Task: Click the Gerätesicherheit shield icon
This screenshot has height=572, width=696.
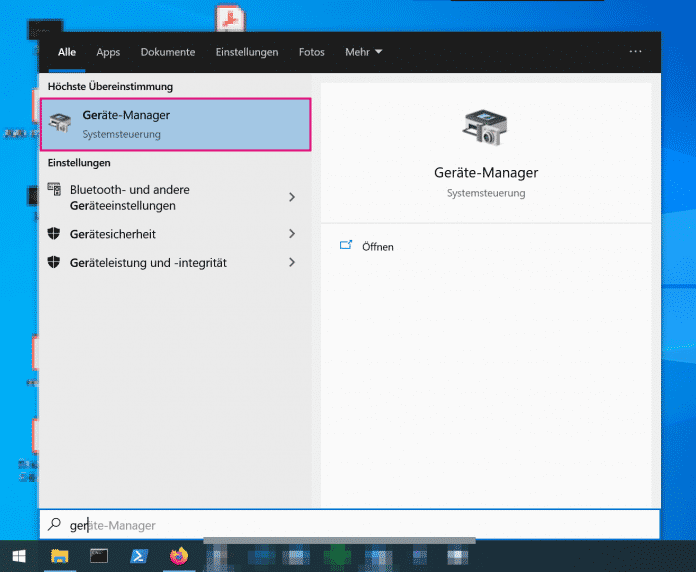Action: point(56,234)
